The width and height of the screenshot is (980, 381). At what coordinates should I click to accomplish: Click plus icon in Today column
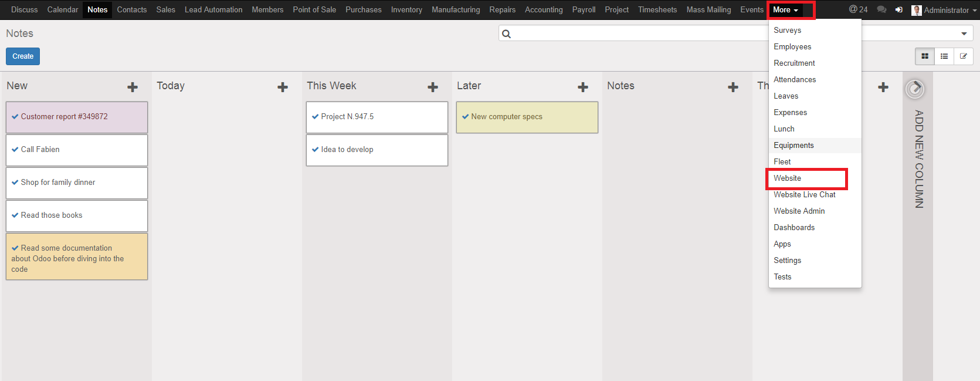[283, 87]
